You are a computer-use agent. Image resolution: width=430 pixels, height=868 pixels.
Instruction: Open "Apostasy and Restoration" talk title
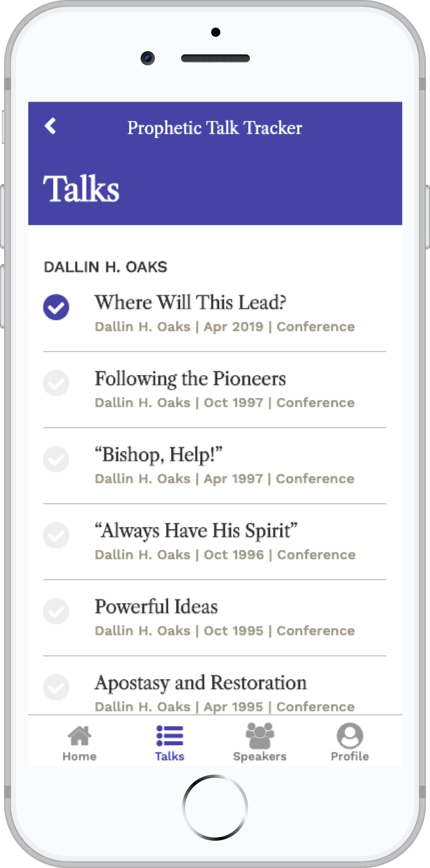pos(201,683)
